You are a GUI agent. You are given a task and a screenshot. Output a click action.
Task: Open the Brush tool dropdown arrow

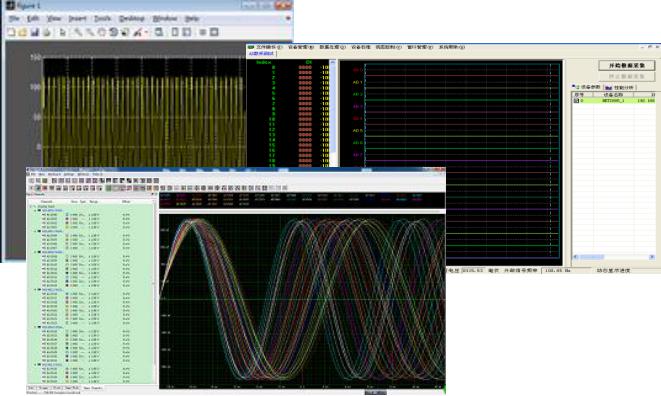pos(146,32)
